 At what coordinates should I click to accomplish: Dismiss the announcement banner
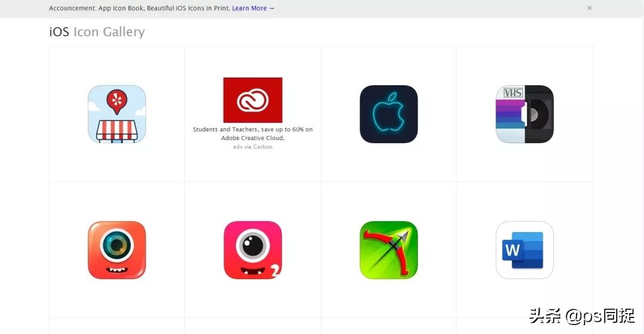click(x=589, y=8)
